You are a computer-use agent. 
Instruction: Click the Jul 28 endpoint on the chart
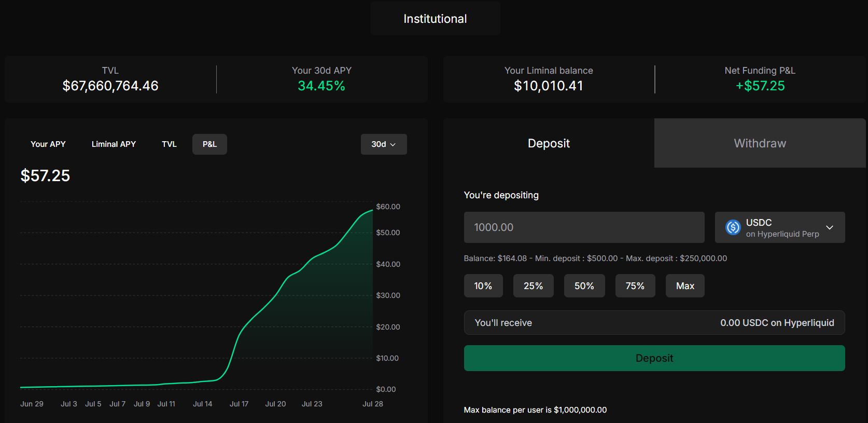click(x=372, y=210)
